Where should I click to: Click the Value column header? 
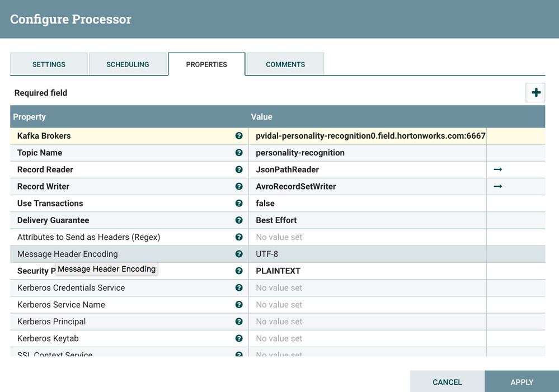[262, 117]
